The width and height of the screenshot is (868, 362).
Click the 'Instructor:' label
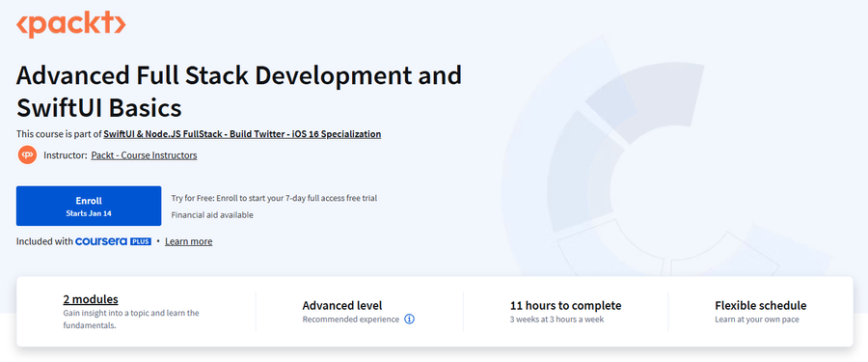[x=66, y=155]
